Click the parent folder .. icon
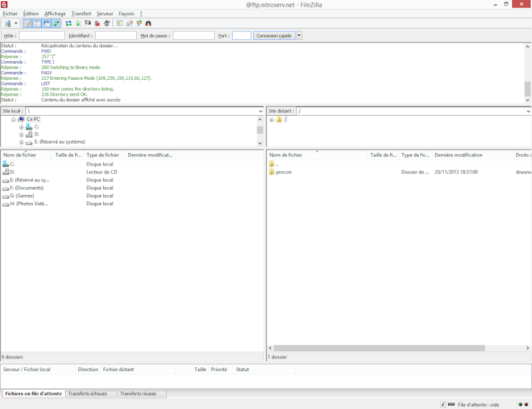 [x=272, y=164]
